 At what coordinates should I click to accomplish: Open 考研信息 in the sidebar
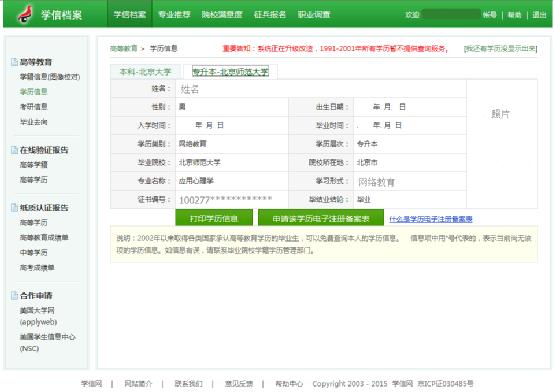pos(34,107)
